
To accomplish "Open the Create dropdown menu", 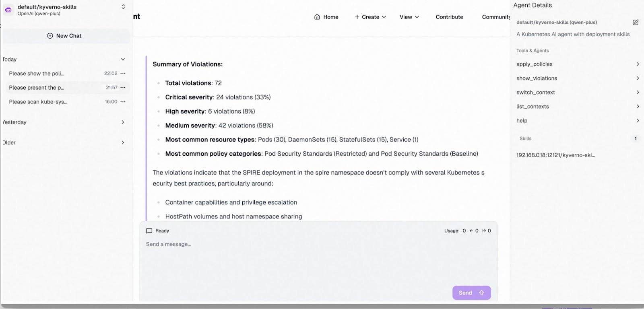I will pos(369,17).
